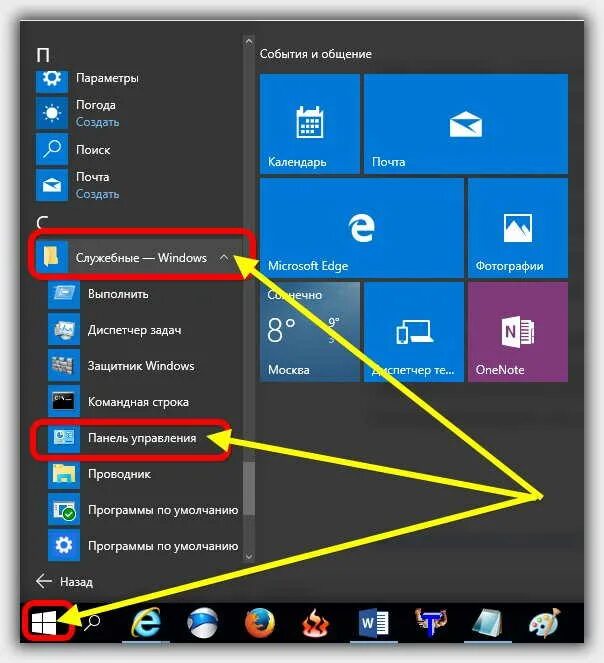The height and width of the screenshot is (663, 604).
Task: Click the Windows Start button
Action: pos(44,623)
